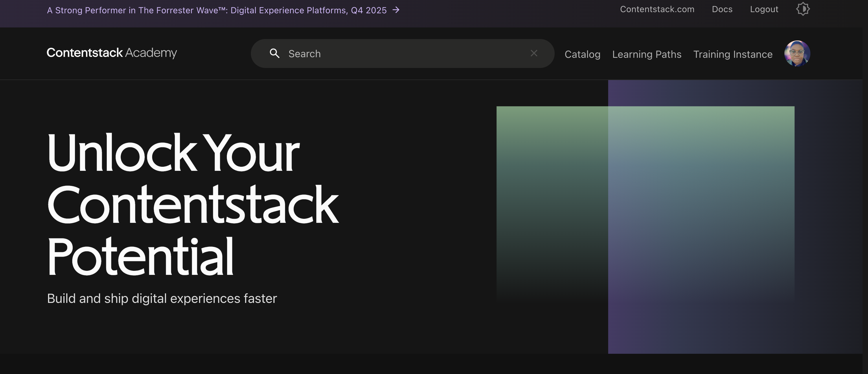Open the Forrester Wave announcement link
Screen dimensions: 868x374
pos(216,10)
